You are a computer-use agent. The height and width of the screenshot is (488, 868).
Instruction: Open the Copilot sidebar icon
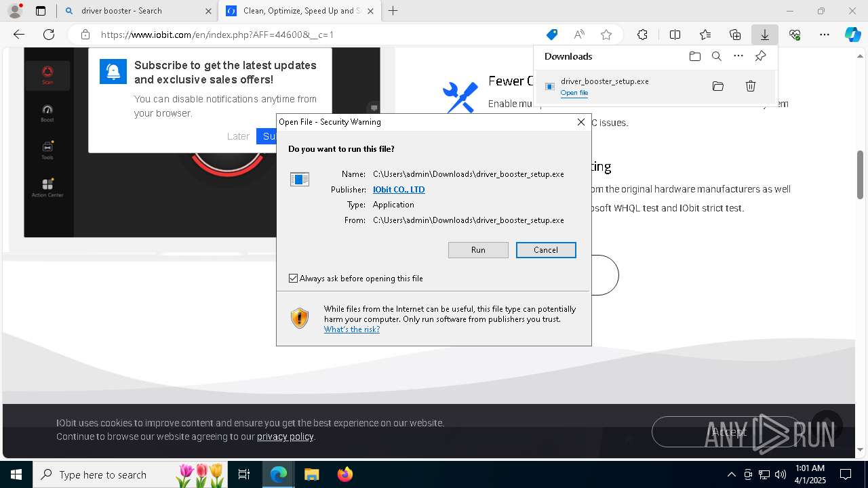pyautogui.click(x=852, y=35)
